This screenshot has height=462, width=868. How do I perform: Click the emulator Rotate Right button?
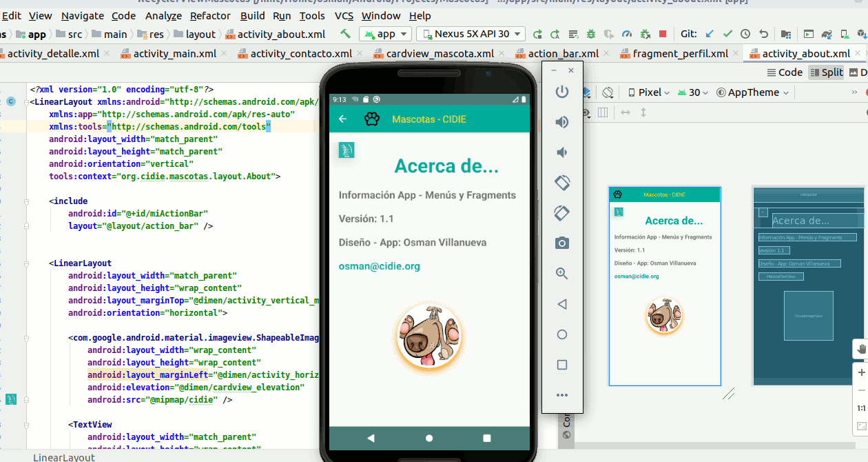pyautogui.click(x=562, y=213)
